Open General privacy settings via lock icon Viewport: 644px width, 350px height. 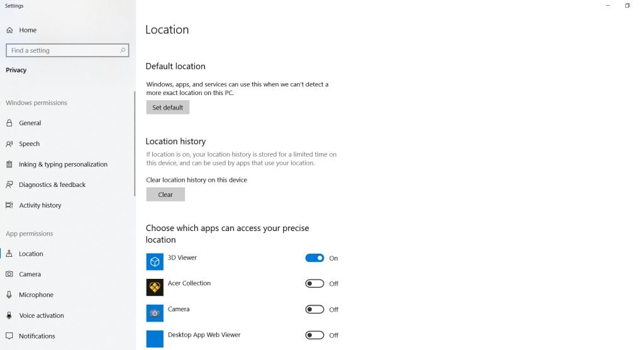pos(9,123)
